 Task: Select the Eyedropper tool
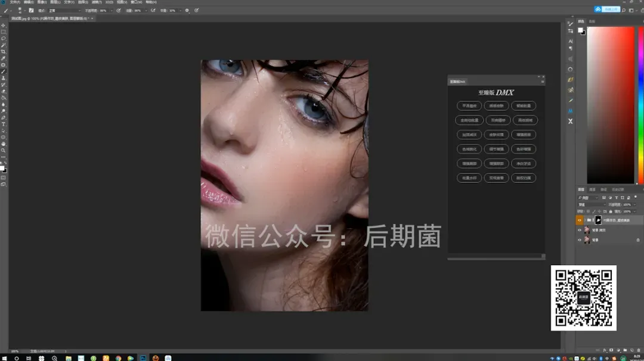(x=4, y=58)
